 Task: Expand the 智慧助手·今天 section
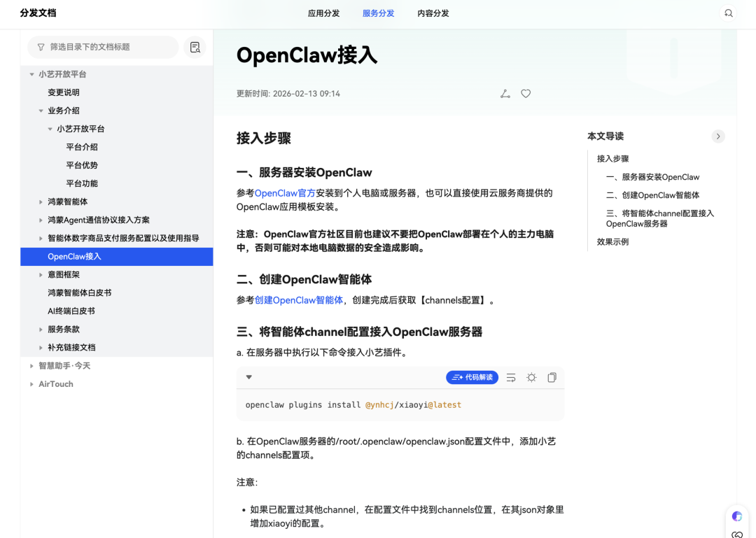point(31,366)
